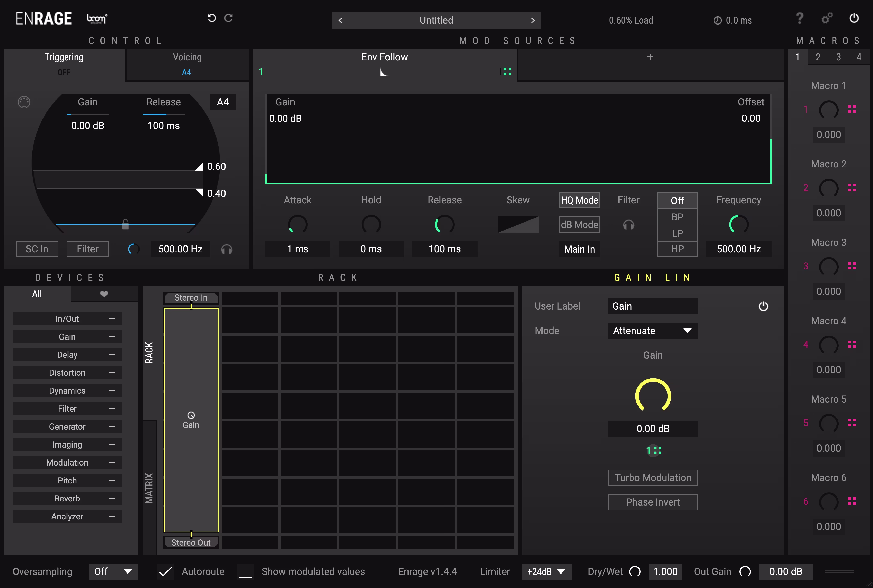Select Macros page 2 tab
This screenshot has width=873, height=588.
tap(818, 57)
